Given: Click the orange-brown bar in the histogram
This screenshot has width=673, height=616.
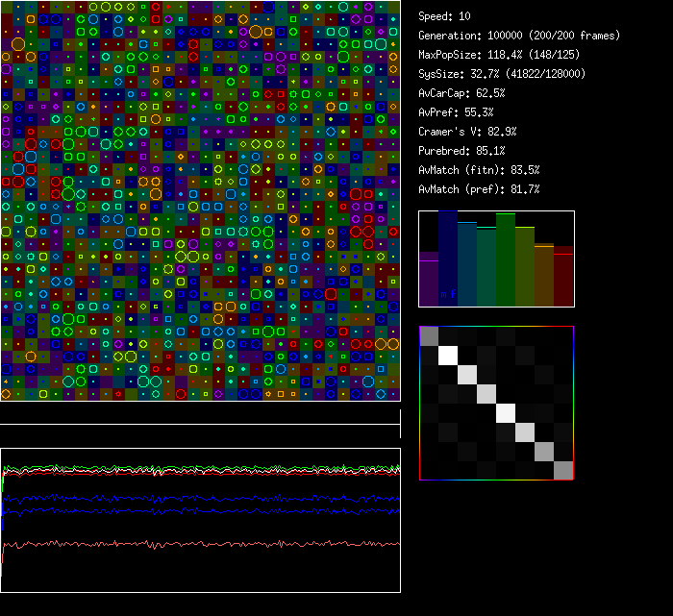Looking at the screenshot, I should 544,275.
